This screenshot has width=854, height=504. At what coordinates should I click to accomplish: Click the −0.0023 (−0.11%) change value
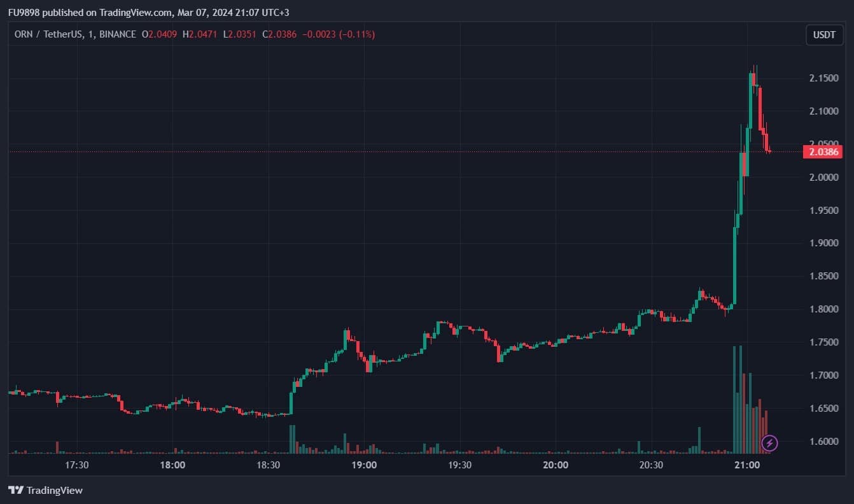click(338, 34)
